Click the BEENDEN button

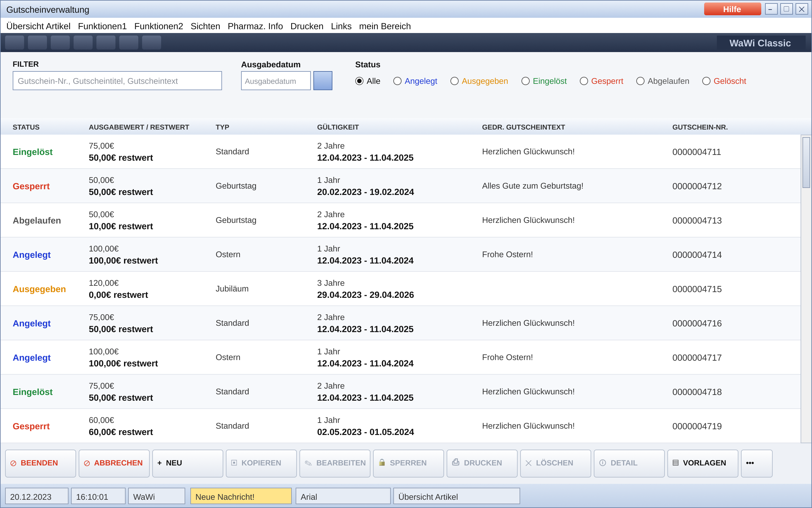(x=41, y=463)
